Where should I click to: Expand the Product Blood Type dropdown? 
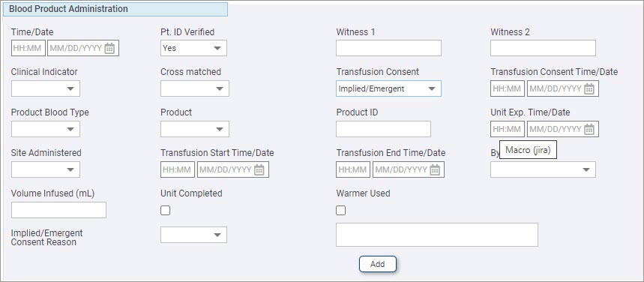click(x=46, y=129)
